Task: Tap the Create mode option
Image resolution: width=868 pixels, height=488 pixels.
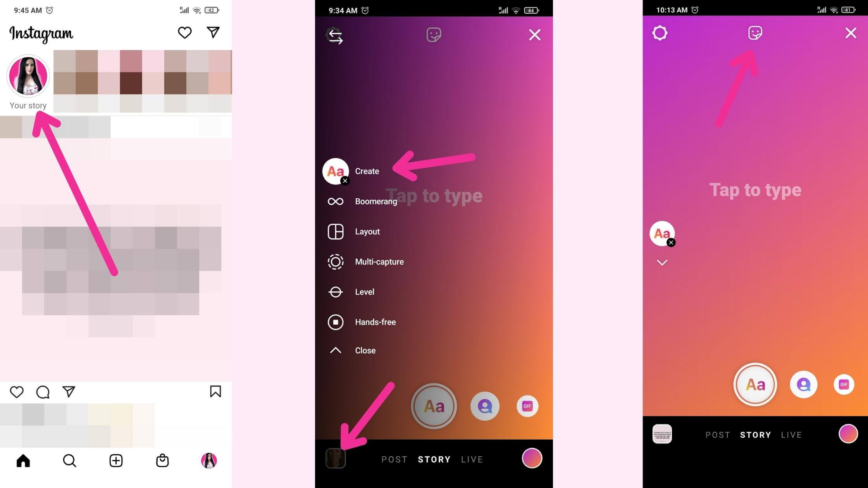Action: [367, 171]
